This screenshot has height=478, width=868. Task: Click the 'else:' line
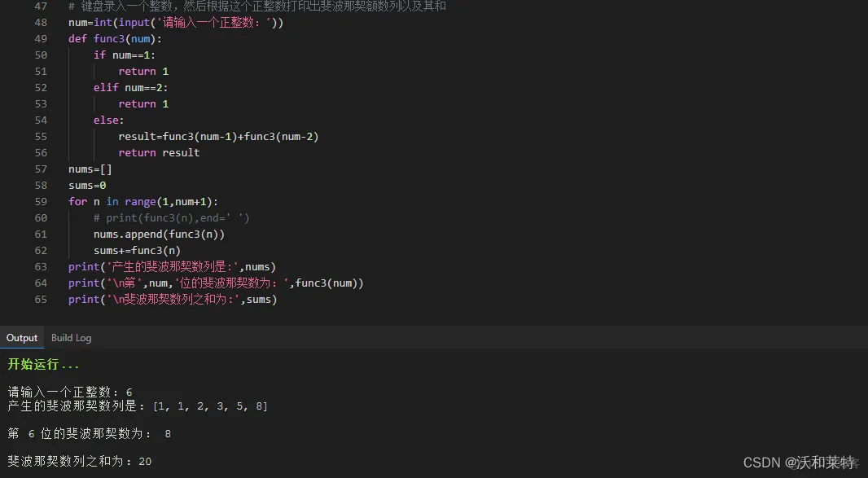point(108,121)
